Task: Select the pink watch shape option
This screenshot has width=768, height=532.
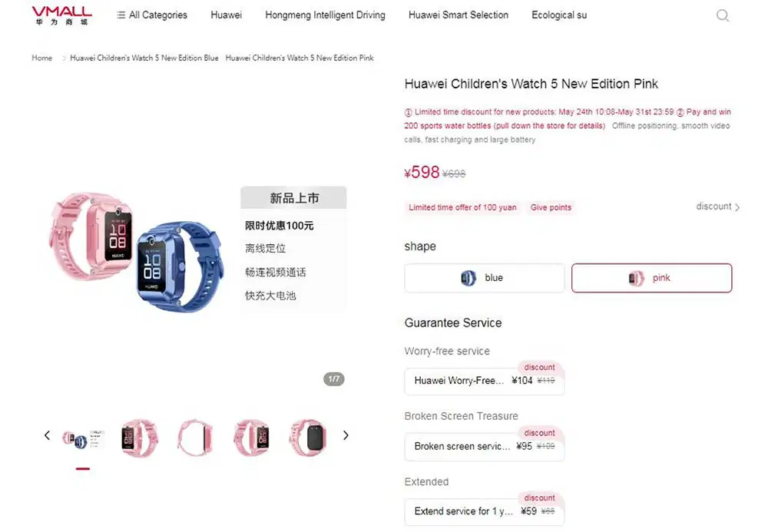Action: click(651, 278)
